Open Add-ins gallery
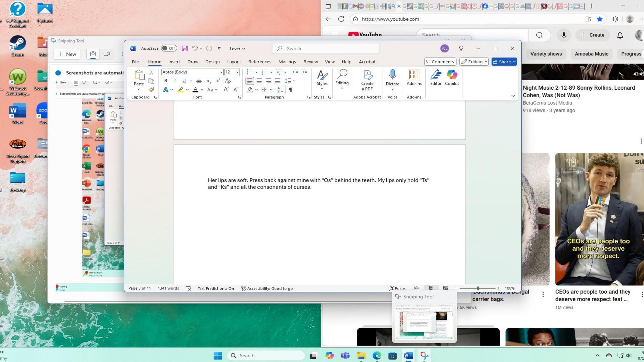This screenshot has height=362, width=644. [414, 78]
